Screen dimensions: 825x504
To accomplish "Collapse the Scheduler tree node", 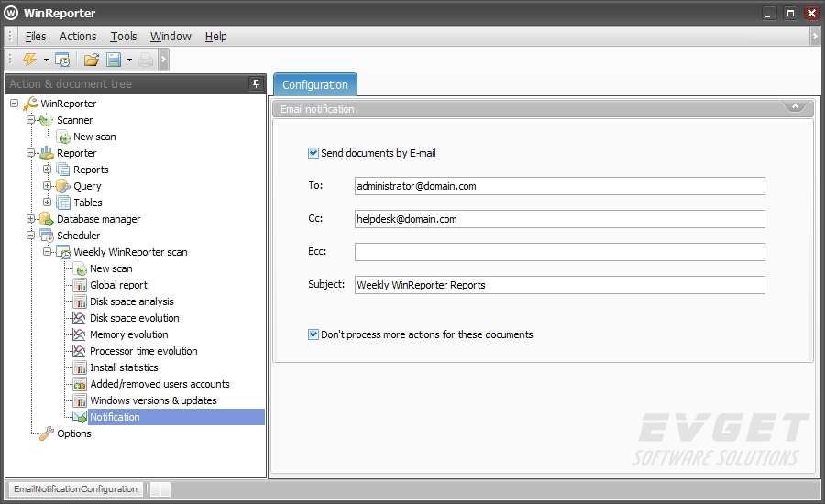I will (x=30, y=236).
